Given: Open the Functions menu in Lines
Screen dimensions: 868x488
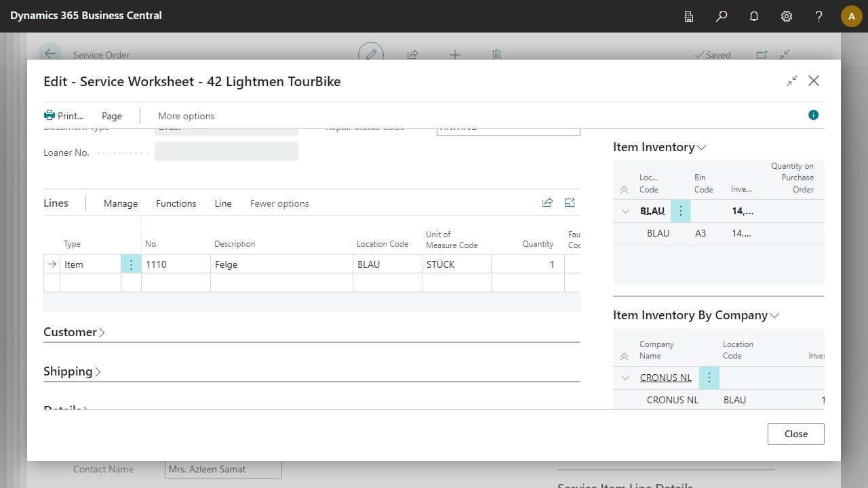Looking at the screenshot, I should pos(176,203).
